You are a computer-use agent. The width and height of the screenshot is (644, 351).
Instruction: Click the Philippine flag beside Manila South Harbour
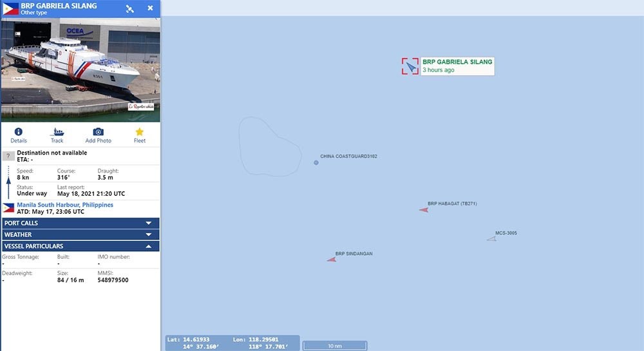coord(8,208)
